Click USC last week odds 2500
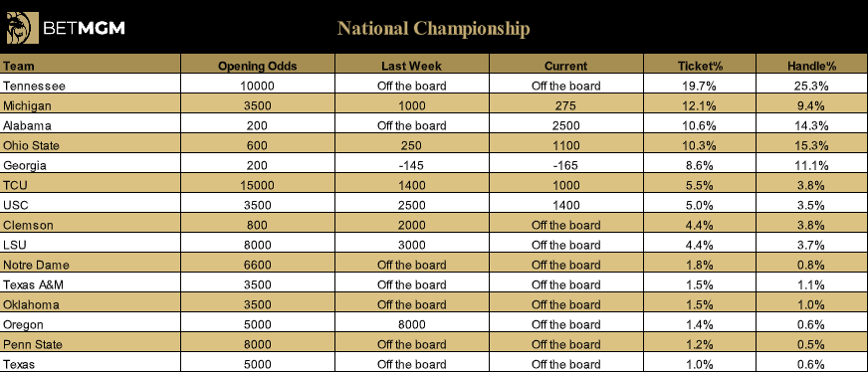This screenshot has height=372, width=868. pos(411,205)
